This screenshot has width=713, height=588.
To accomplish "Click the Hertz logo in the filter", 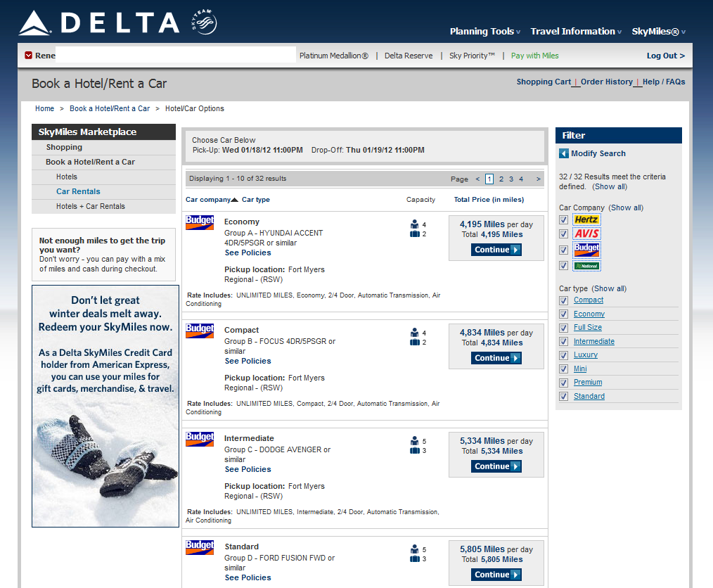I will click(586, 219).
